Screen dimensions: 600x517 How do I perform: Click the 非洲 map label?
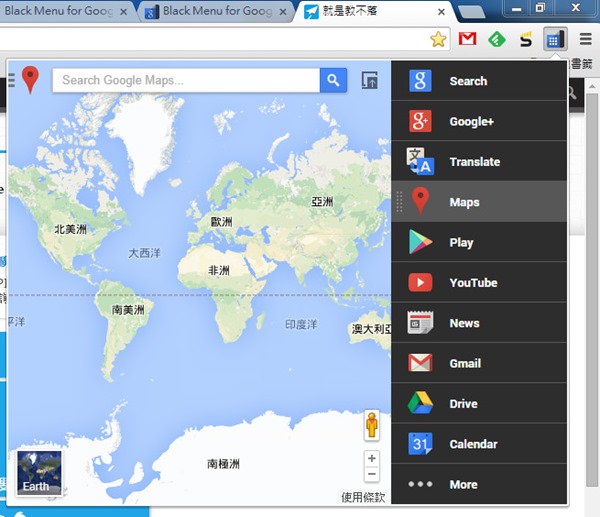(219, 271)
